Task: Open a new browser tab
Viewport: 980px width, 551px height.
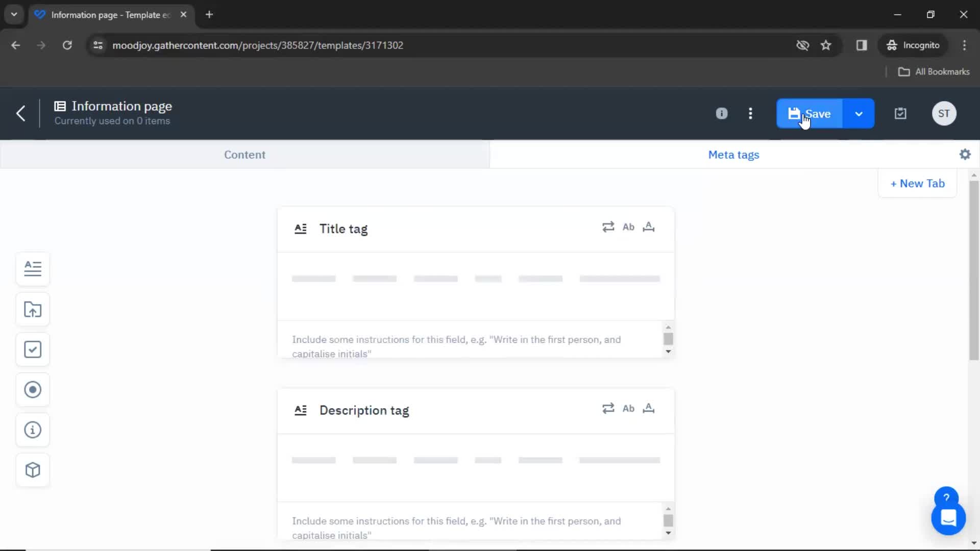Action: tap(209, 15)
